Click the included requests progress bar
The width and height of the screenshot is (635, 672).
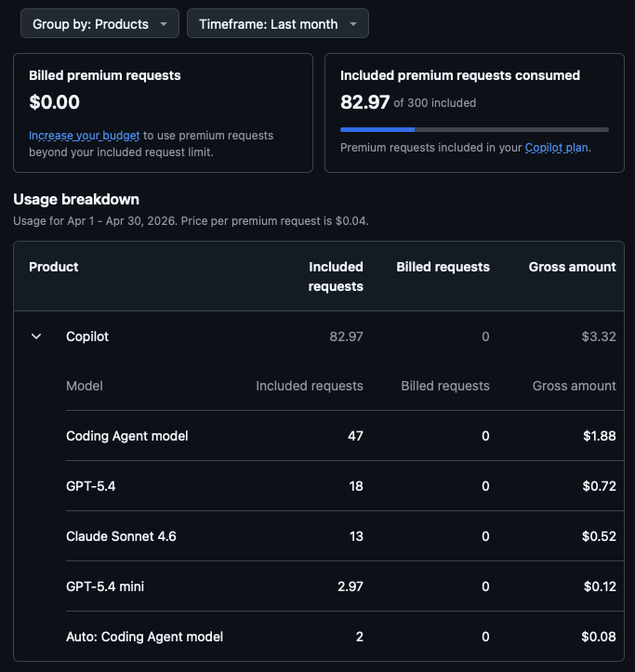point(474,129)
